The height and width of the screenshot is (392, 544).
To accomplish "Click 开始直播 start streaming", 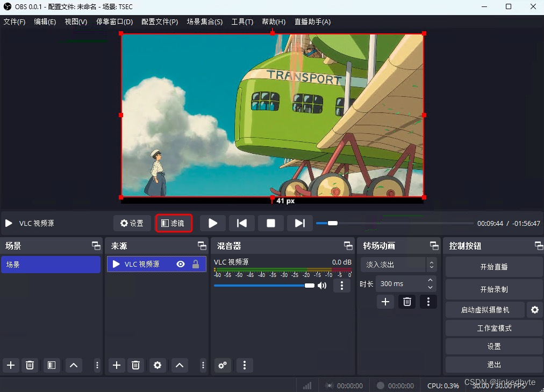I will [493, 267].
